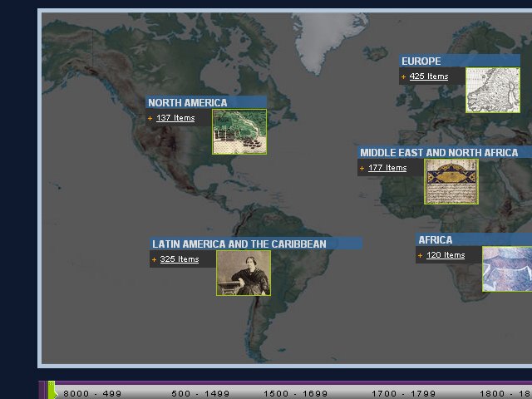This screenshot has height=399, width=532.
Task: Open the 137 Items link
Action: coord(175,118)
